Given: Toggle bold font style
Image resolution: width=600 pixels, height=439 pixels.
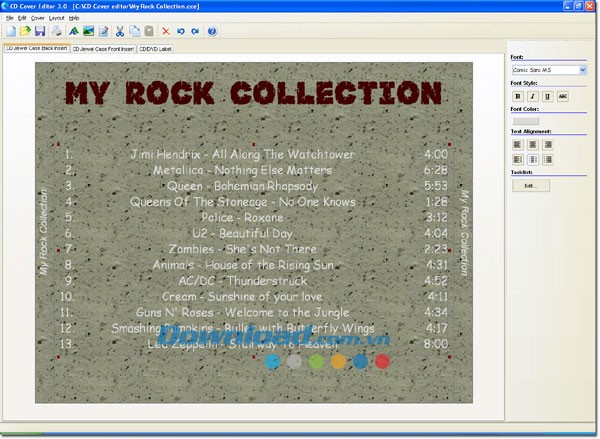Looking at the screenshot, I should point(517,96).
